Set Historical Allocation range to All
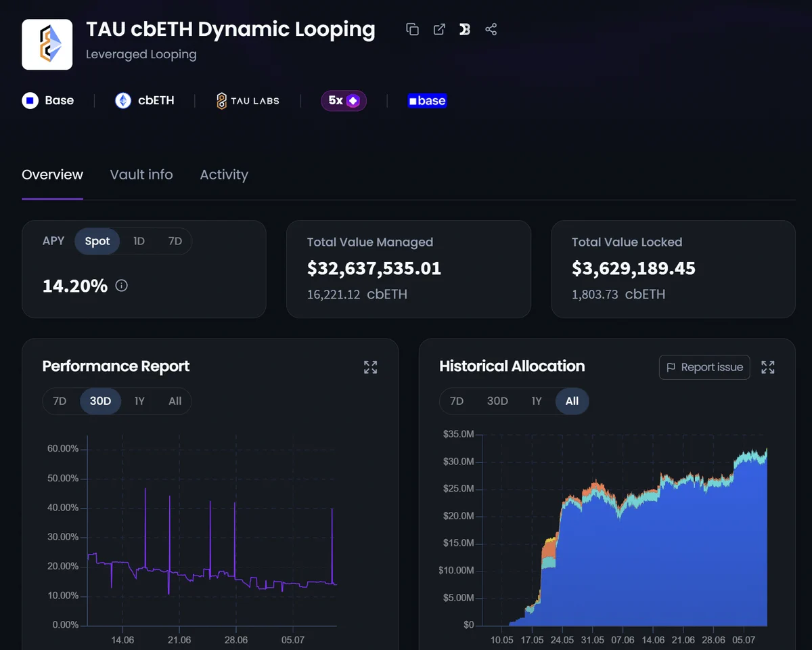Image resolution: width=812 pixels, height=650 pixels. click(572, 401)
